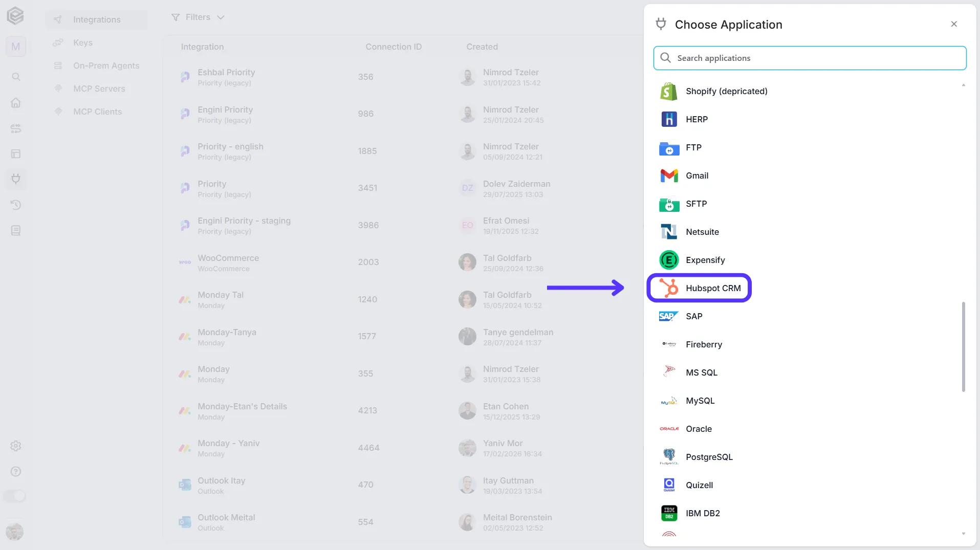Screen dimensions: 980x550
Task: Open MCP Servers section
Action: pos(99,89)
